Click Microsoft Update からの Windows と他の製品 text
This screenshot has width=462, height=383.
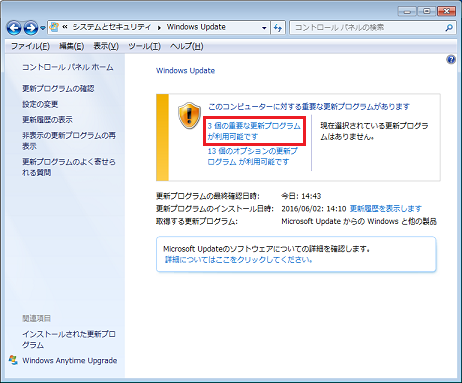click(x=359, y=221)
